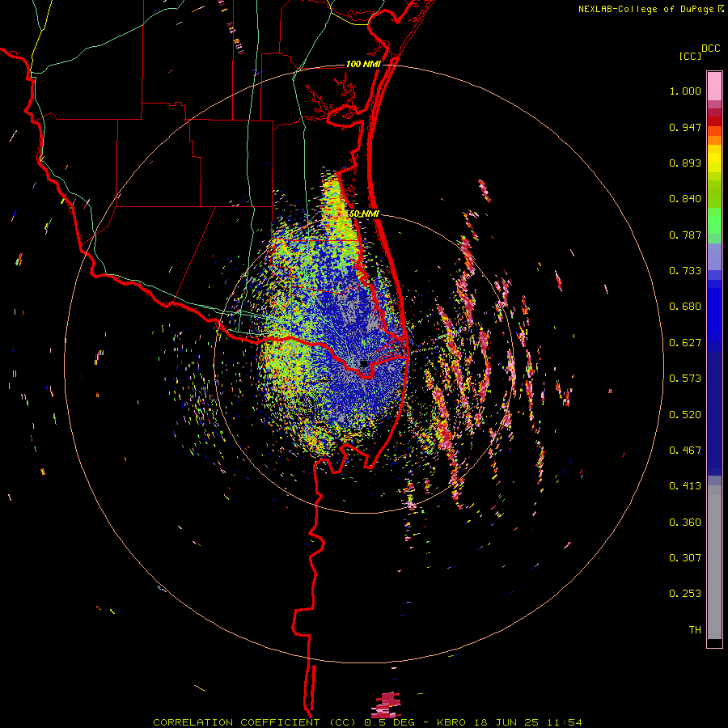Screen dimensions: 728x728
Task: Click the 50 NMI range ring label
Action: pos(363,214)
